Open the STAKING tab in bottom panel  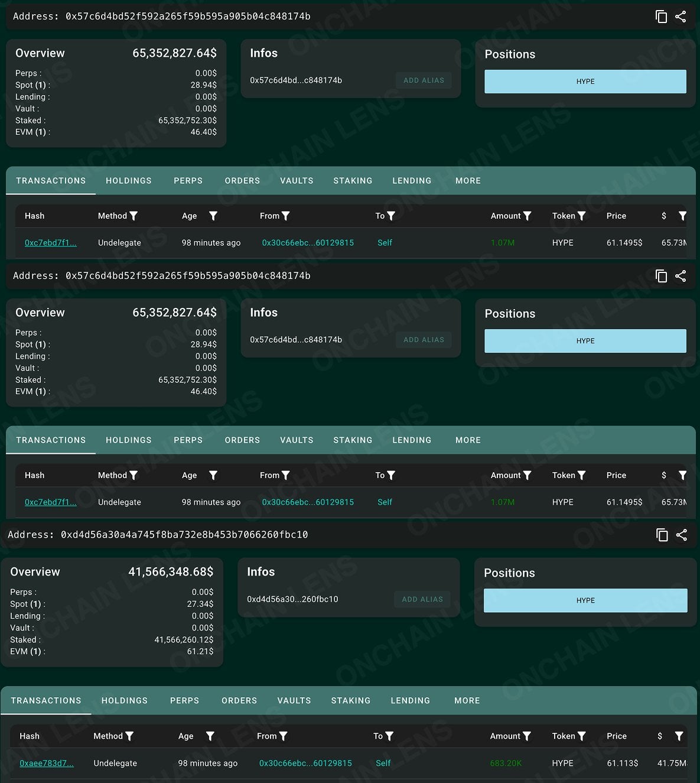pos(351,701)
